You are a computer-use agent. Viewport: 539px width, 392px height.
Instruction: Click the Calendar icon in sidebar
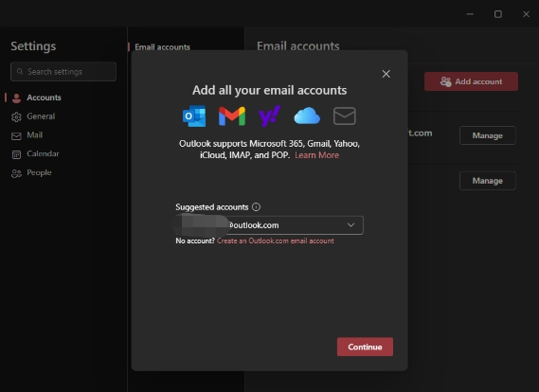pyautogui.click(x=16, y=154)
